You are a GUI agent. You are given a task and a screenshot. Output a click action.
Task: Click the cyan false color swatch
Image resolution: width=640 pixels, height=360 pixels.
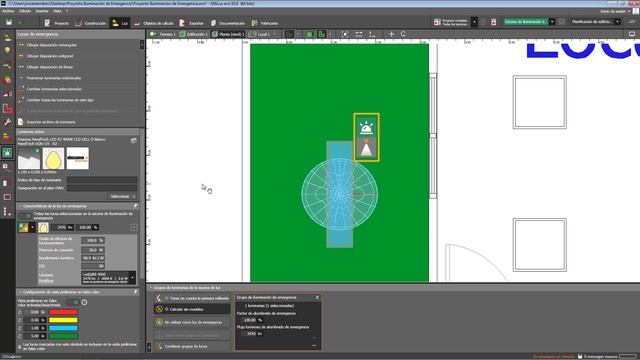(63, 328)
